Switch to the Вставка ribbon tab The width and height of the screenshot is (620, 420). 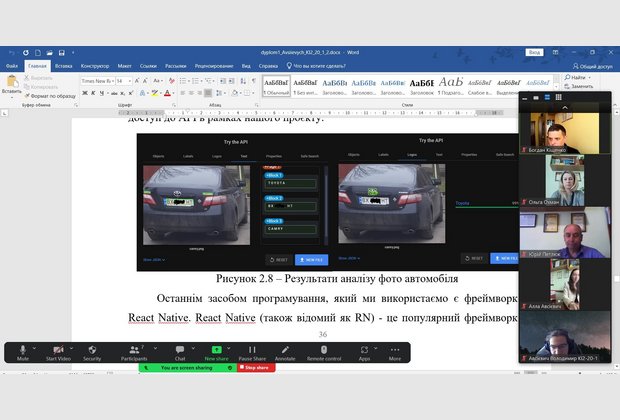63,66
